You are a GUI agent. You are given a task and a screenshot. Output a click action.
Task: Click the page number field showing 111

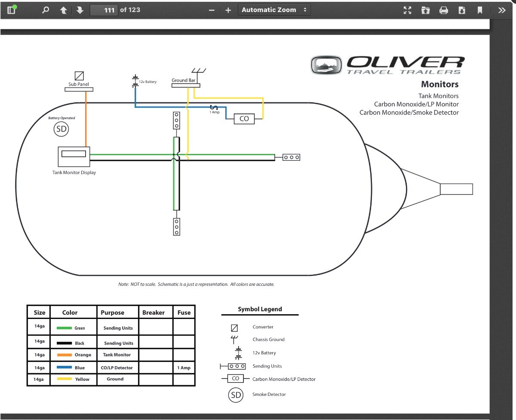104,10
